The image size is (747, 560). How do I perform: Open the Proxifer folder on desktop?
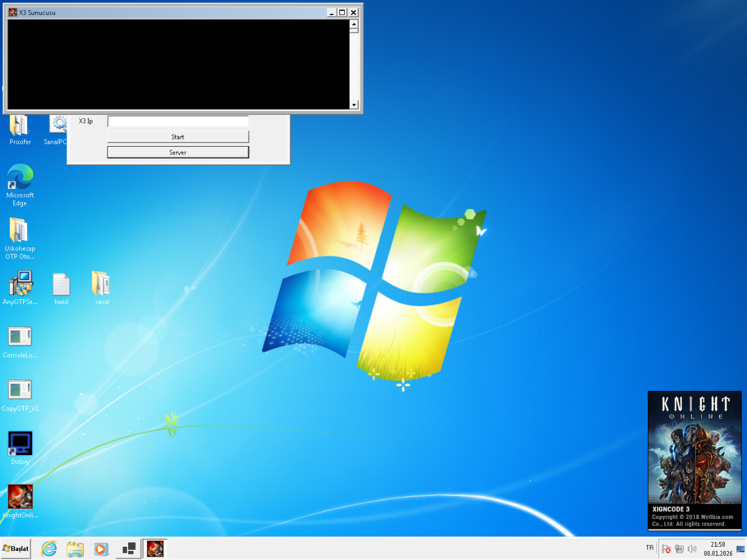tap(19, 129)
